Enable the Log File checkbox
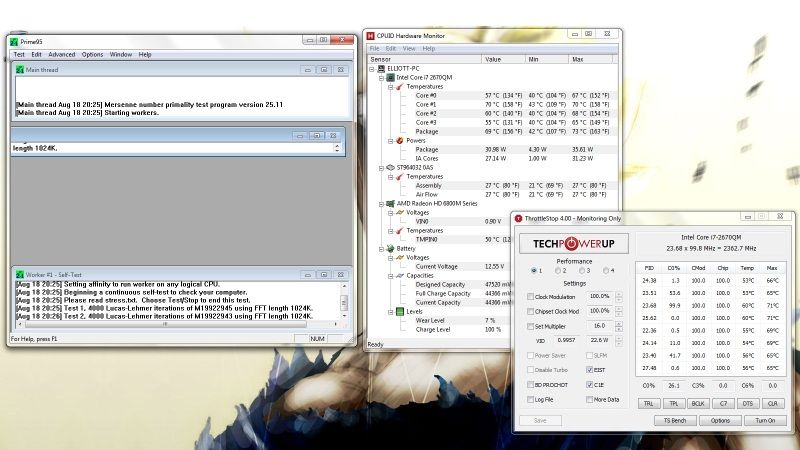Image resolution: width=800 pixels, height=450 pixels. click(x=531, y=399)
